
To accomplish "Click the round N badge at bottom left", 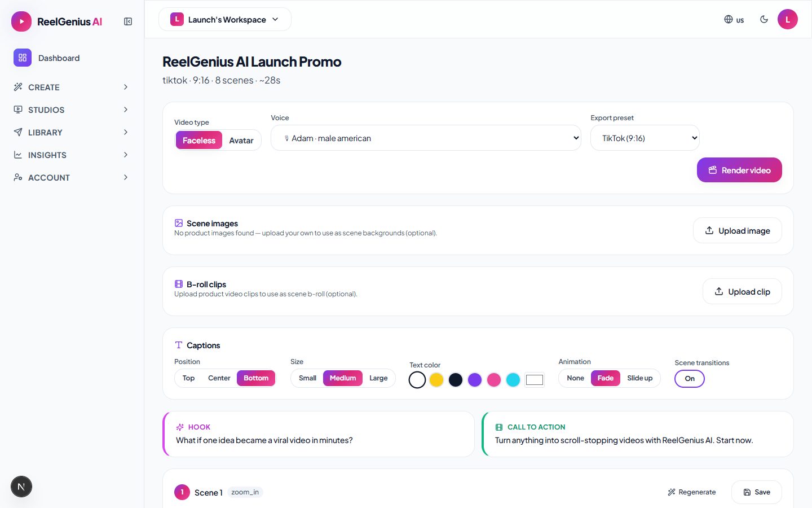I will coord(21,487).
